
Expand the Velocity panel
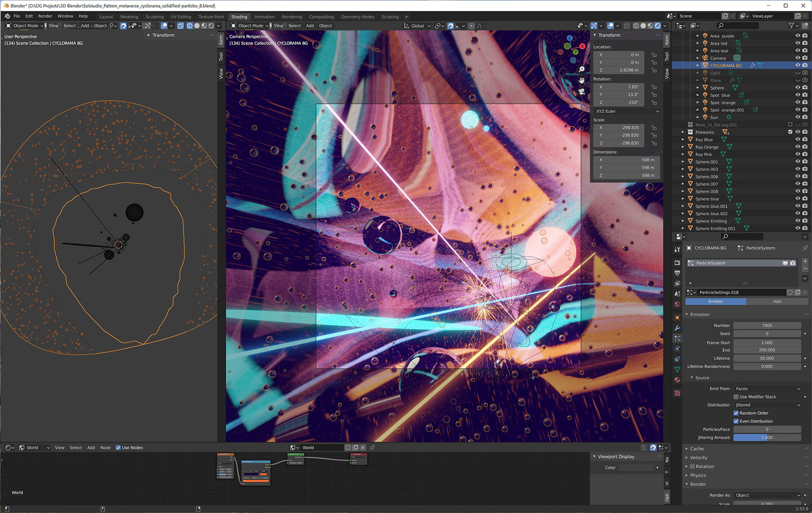pyautogui.click(x=699, y=458)
